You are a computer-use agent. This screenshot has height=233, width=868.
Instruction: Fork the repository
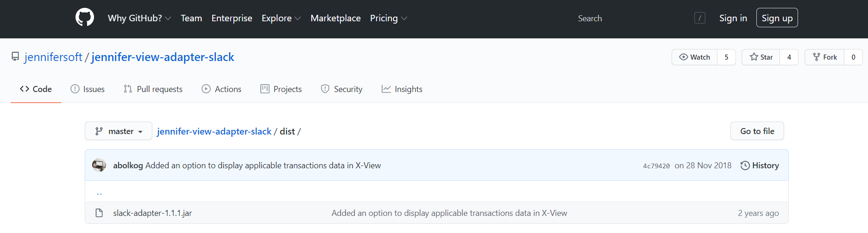[825, 57]
